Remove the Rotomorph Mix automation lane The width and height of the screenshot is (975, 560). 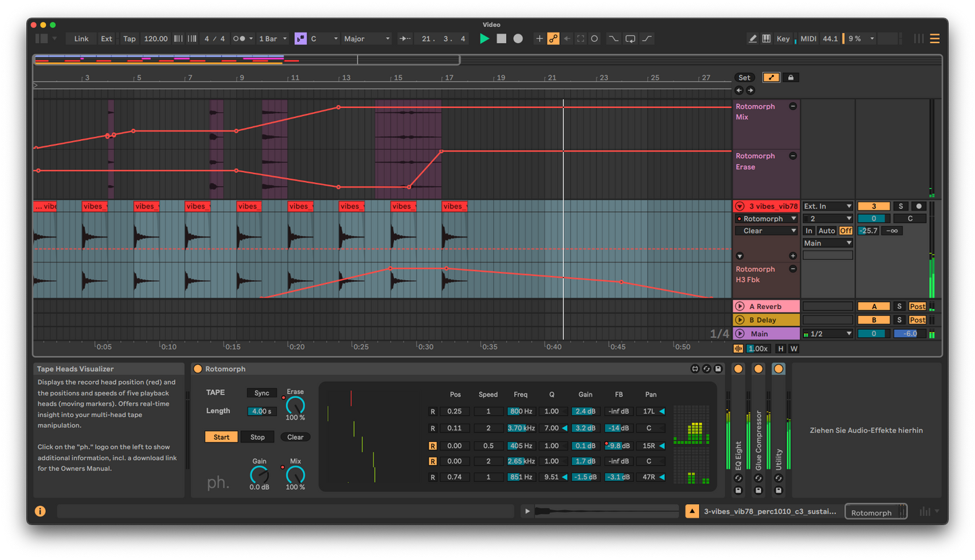793,107
